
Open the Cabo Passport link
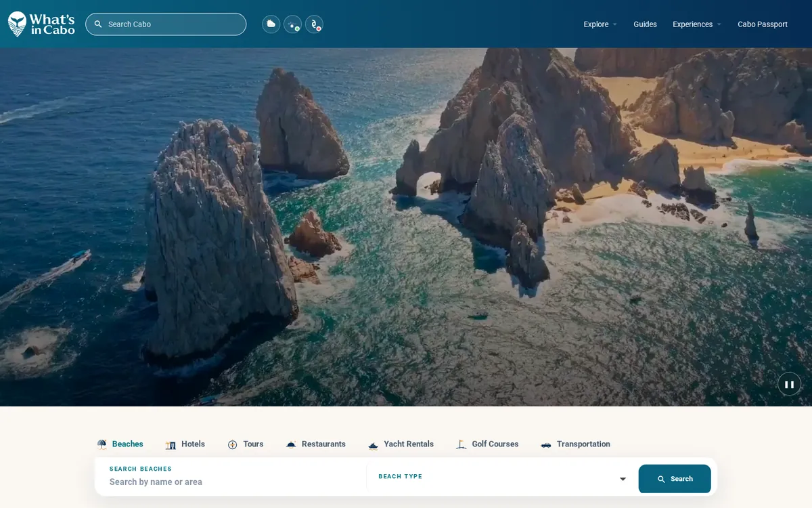click(763, 24)
